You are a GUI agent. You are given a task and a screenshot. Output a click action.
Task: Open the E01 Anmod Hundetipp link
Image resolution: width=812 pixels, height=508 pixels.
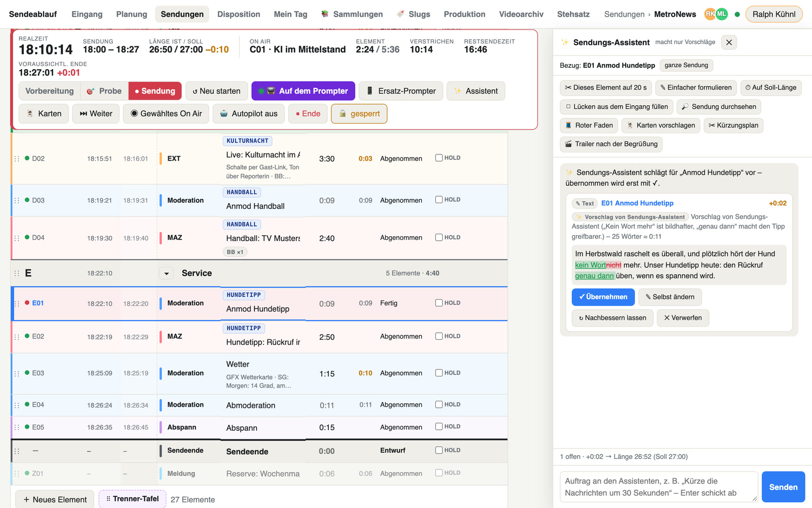coord(637,203)
